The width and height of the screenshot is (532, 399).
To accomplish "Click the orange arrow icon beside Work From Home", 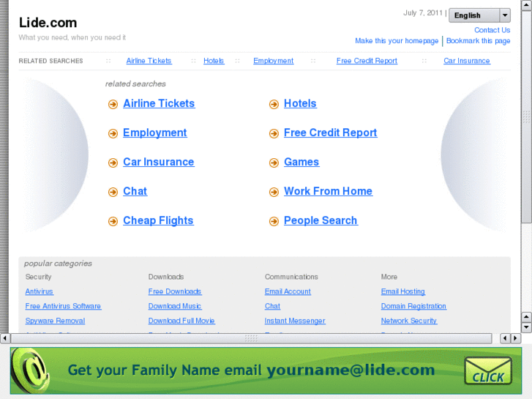I will tap(274, 192).
